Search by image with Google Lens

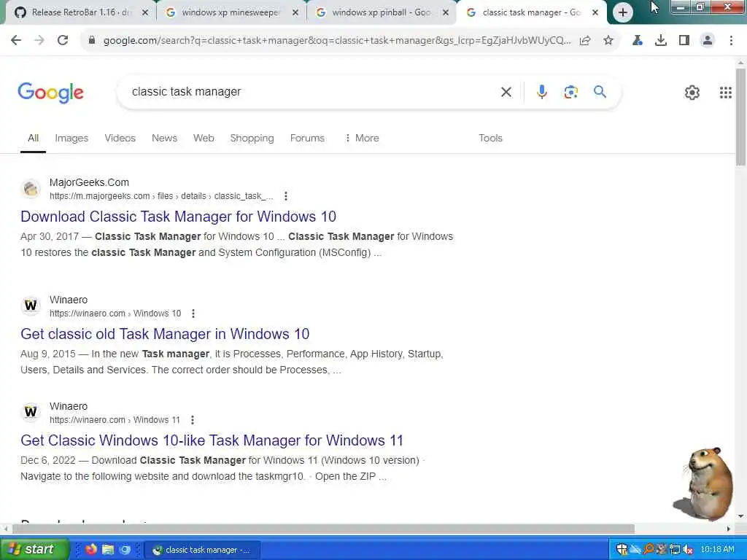[570, 92]
